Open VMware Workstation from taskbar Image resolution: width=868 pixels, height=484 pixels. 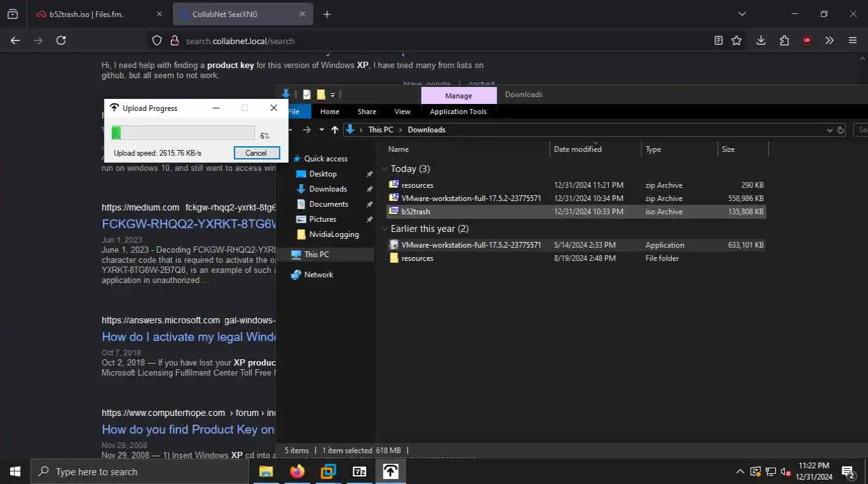click(x=328, y=471)
